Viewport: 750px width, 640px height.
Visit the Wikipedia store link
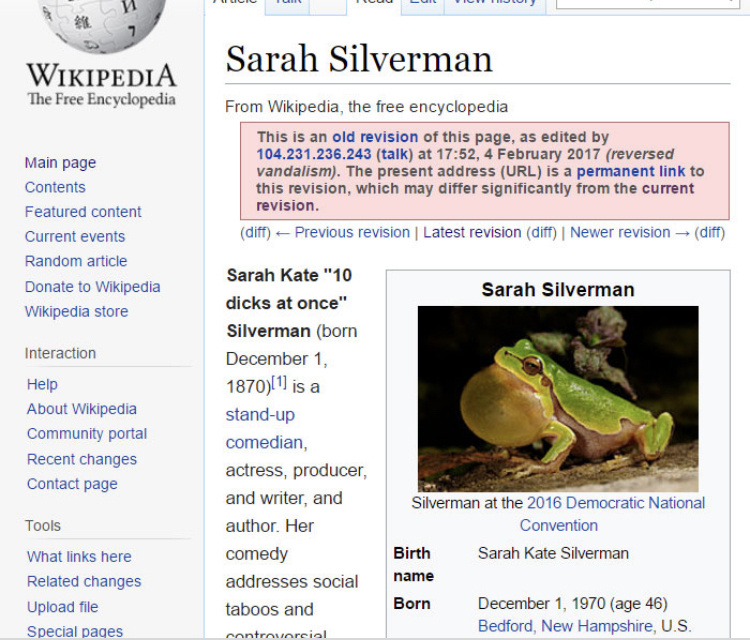(77, 311)
